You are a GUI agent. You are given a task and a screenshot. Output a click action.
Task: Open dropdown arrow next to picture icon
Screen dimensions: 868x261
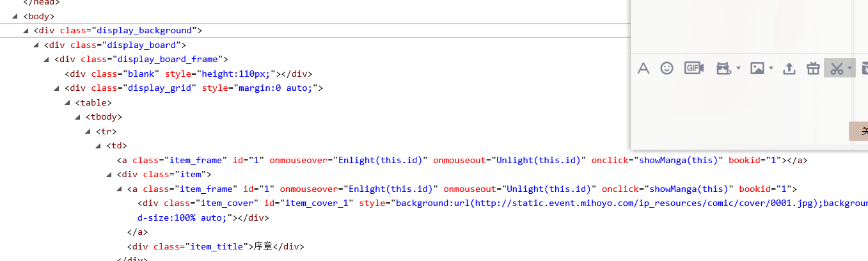(771, 68)
